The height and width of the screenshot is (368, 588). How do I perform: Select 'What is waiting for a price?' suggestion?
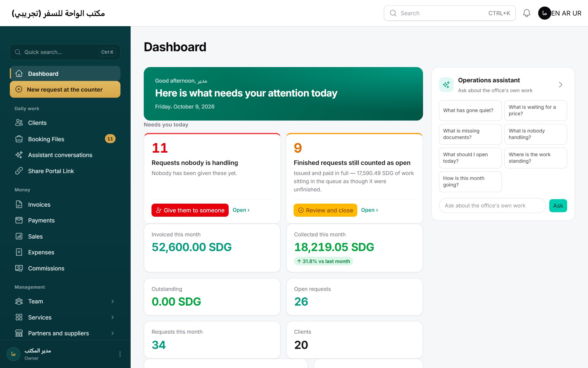click(535, 110)
